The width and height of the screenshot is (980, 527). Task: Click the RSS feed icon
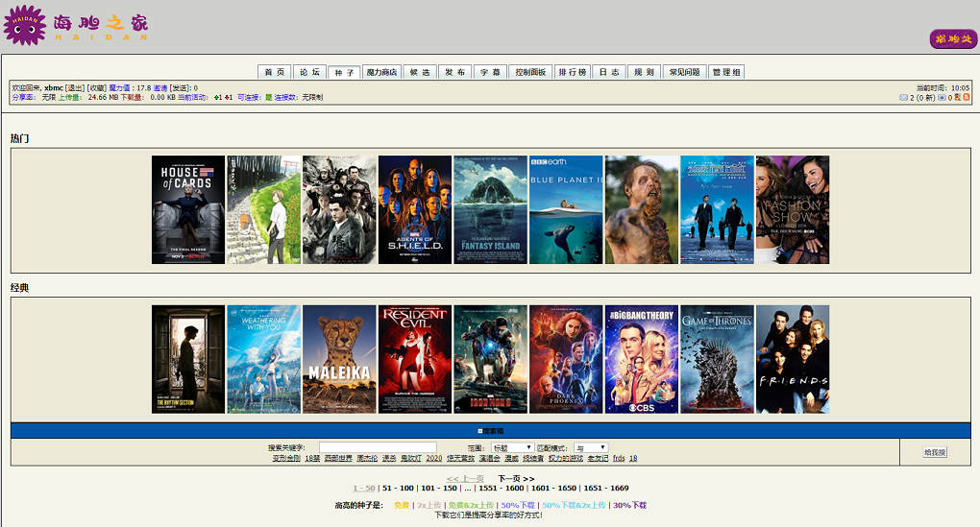967,98
